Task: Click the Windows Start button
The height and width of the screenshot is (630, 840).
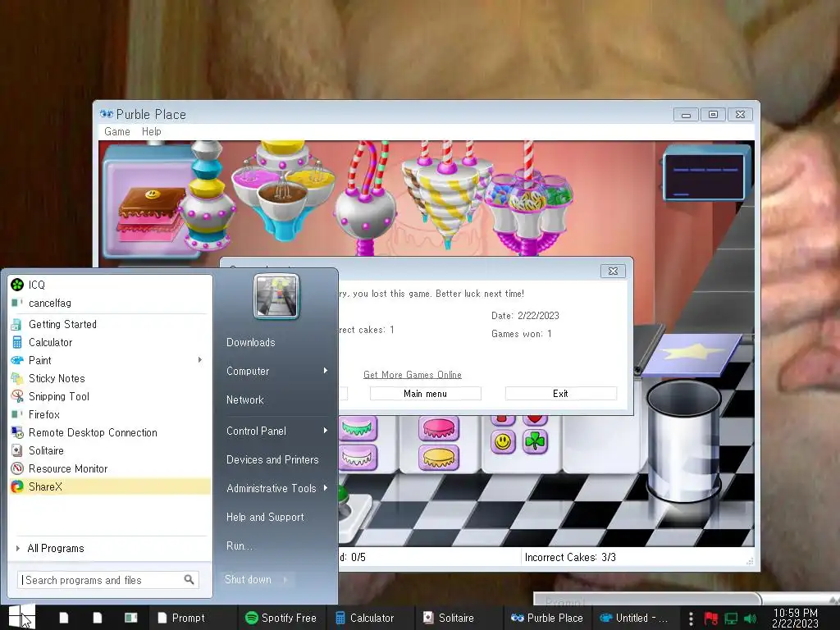Action: coord(21,617)
